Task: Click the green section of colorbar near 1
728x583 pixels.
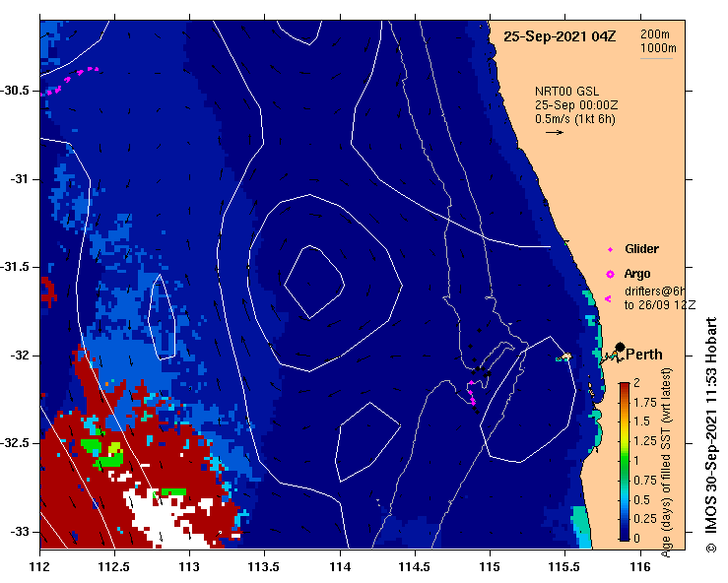Action: pyautogui.click(x=625, y=460)
